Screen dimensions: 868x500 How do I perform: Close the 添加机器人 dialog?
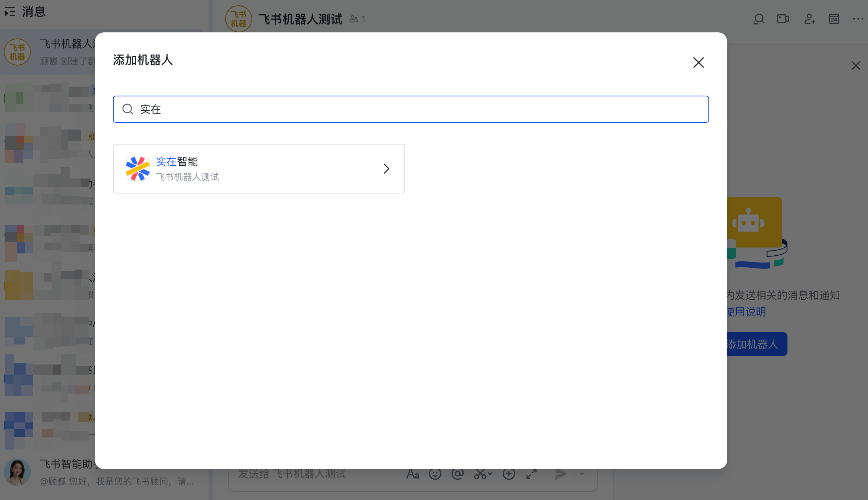(x=699, y=62)
